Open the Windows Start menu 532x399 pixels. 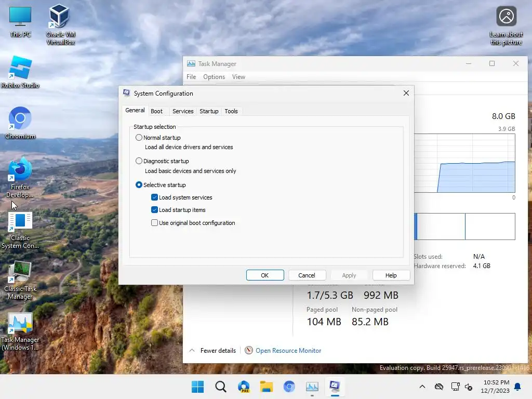(197, 387)
